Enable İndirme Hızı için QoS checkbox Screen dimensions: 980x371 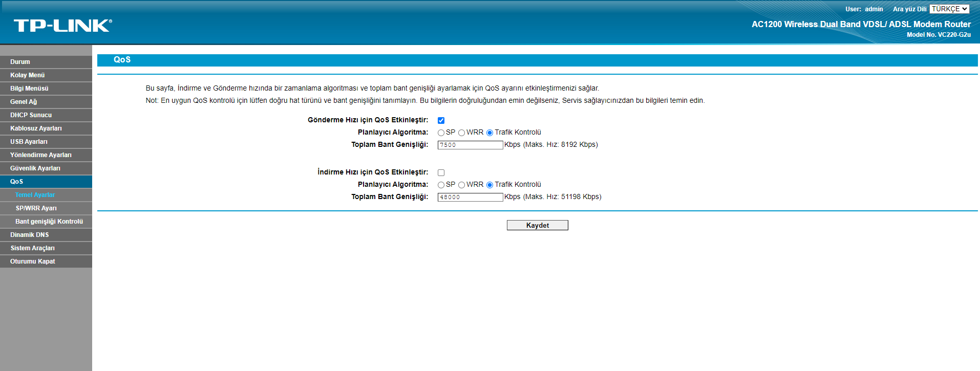tap(441, 172)
